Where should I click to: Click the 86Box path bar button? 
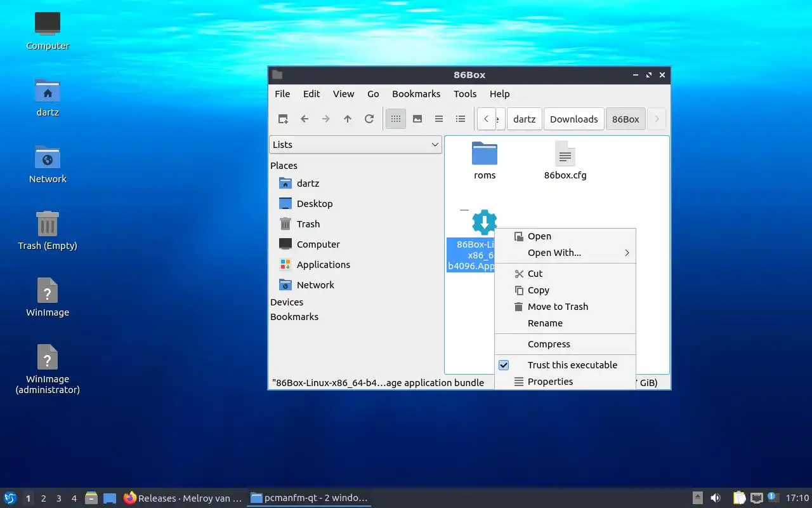625,119
